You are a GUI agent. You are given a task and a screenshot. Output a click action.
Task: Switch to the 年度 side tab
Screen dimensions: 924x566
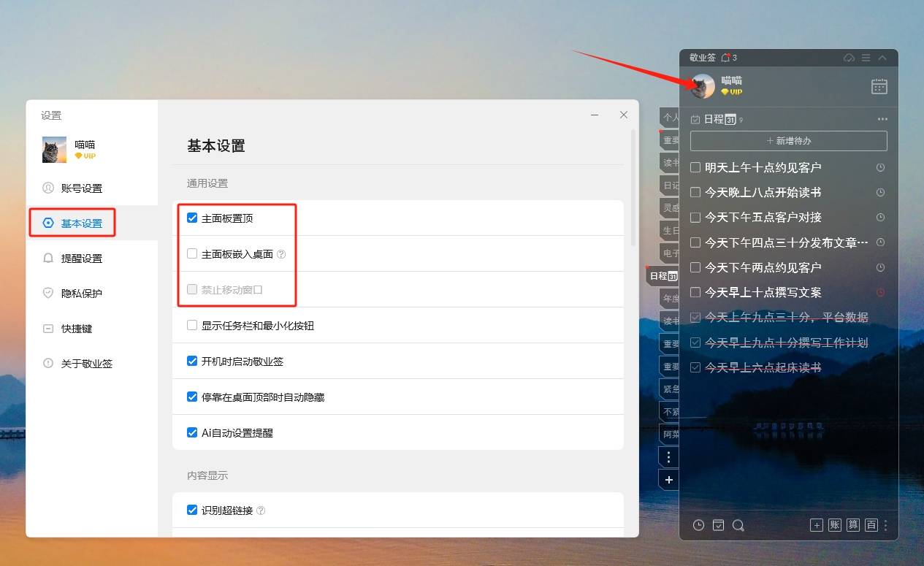point(670,298)
